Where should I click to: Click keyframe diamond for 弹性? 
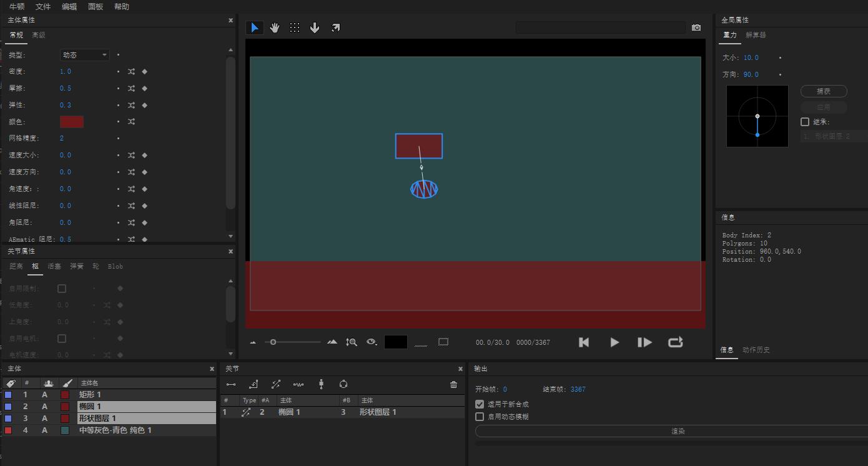(144, 105)
